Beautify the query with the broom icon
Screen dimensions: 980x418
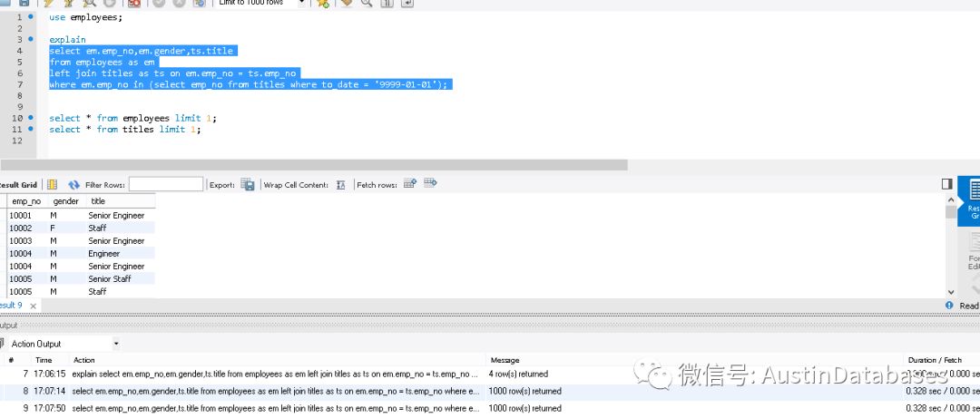point(347,3)
